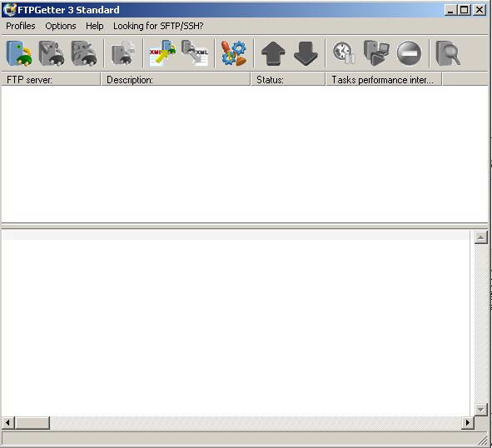
Task: Open settings with the blue gears icon
Action: [234, 53]
